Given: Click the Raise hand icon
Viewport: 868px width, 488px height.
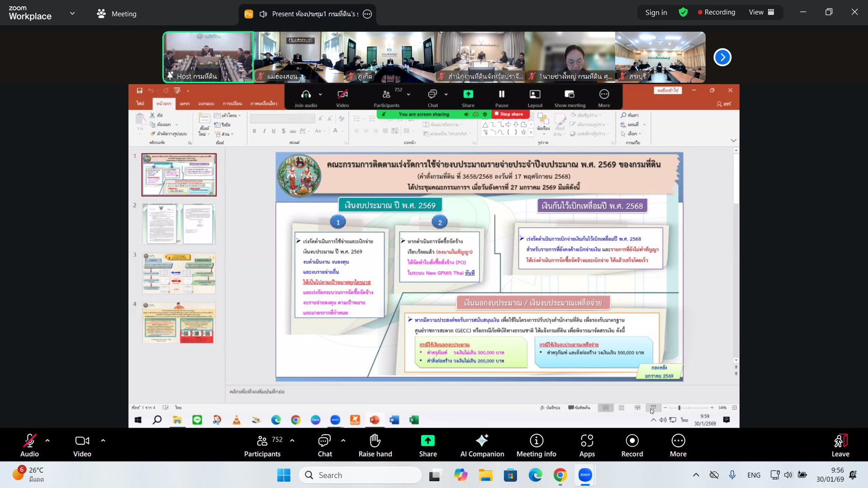Looking at the screenshot, I should tap(375, 445).
